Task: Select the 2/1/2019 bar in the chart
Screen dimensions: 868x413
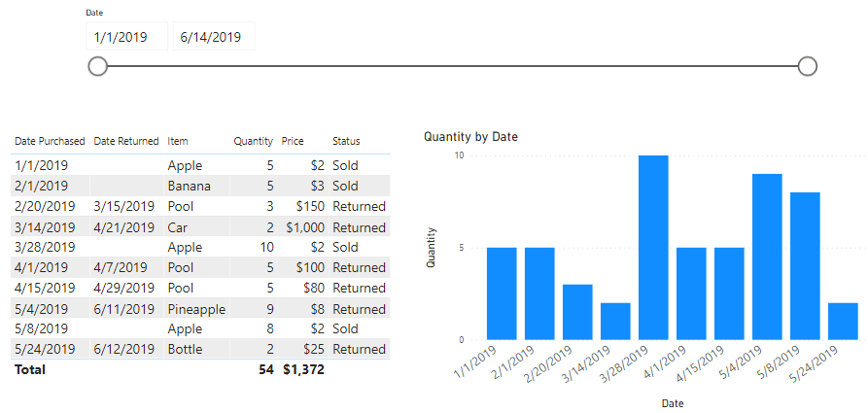Action: click(539, 293)
